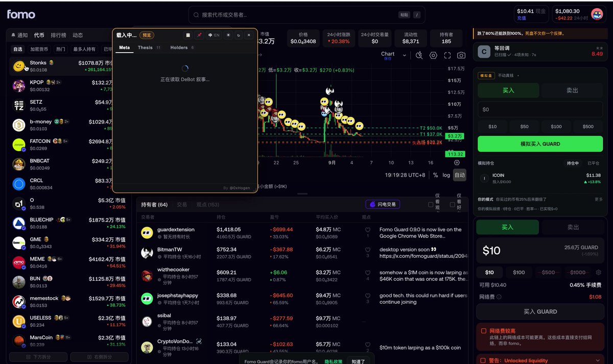Open 隐私政策 privacy policy link
Image resolution: width=613 pixels, height=364 pixels.
coord(334,361)
